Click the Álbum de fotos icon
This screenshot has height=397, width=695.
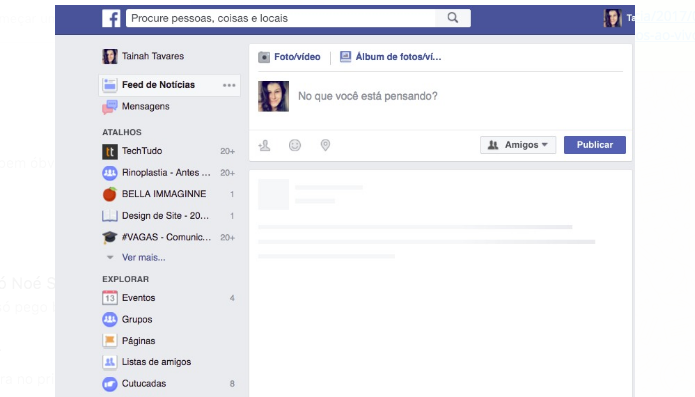(x=345, y=57)
